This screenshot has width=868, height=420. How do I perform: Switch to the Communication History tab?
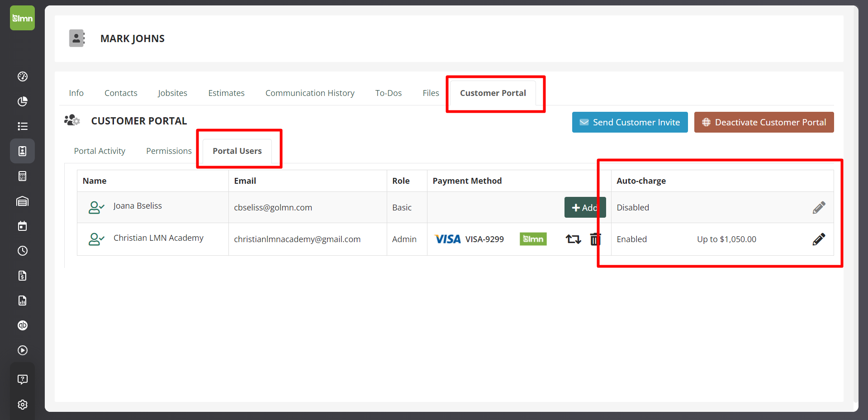click(x=310, y=93)
